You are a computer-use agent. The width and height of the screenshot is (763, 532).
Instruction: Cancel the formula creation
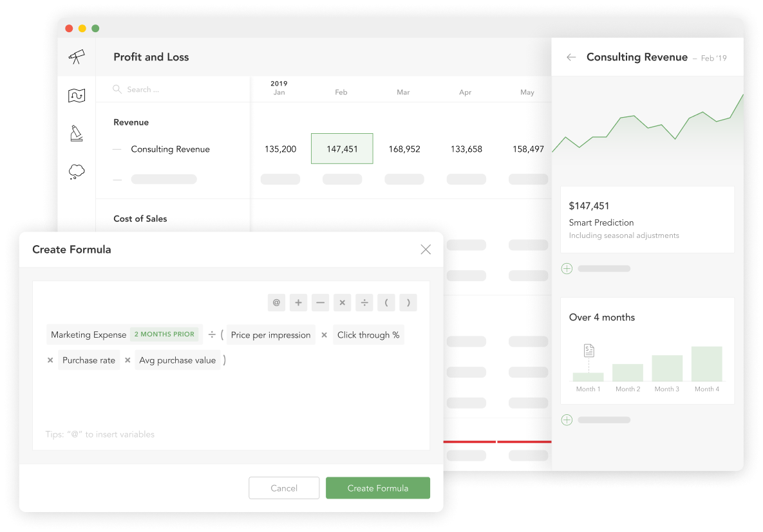(x=284, y=488)
